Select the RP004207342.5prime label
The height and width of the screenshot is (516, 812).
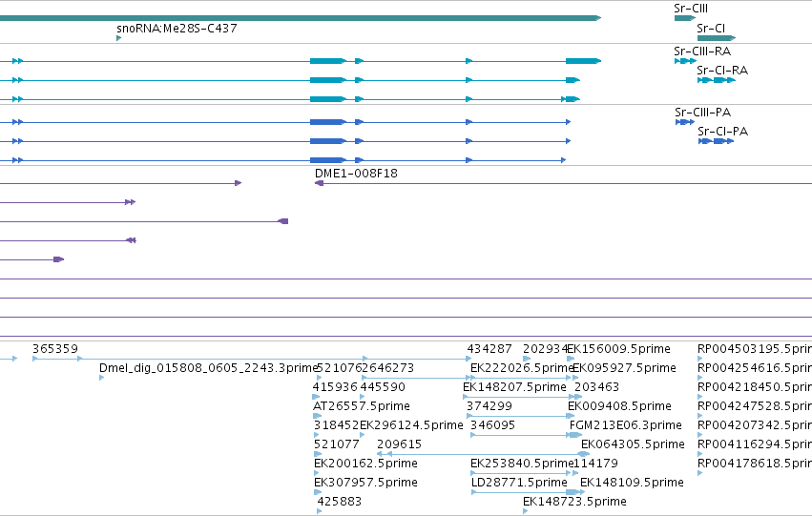pyautogui.click(x=755, y=425)
